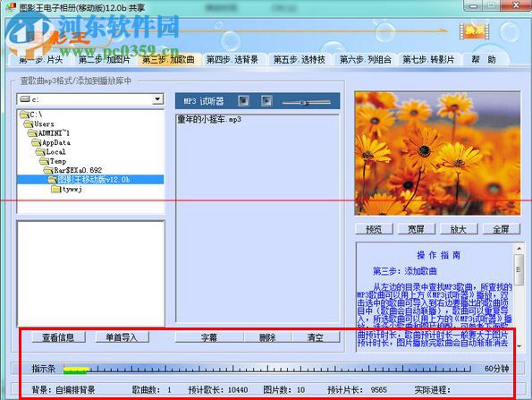This screenshot has width=532, height=400.
Task: Click the 放大 button
Action: pyautogui.click(x=459, y=229)
